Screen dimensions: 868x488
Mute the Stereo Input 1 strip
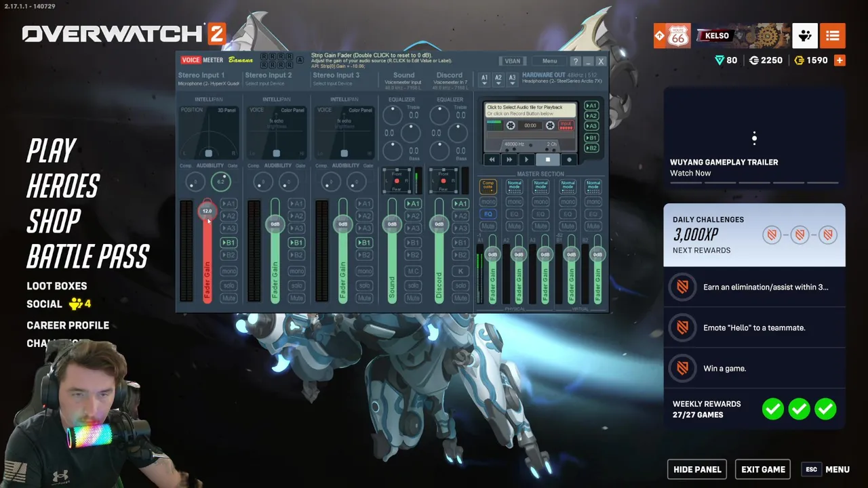229,298
